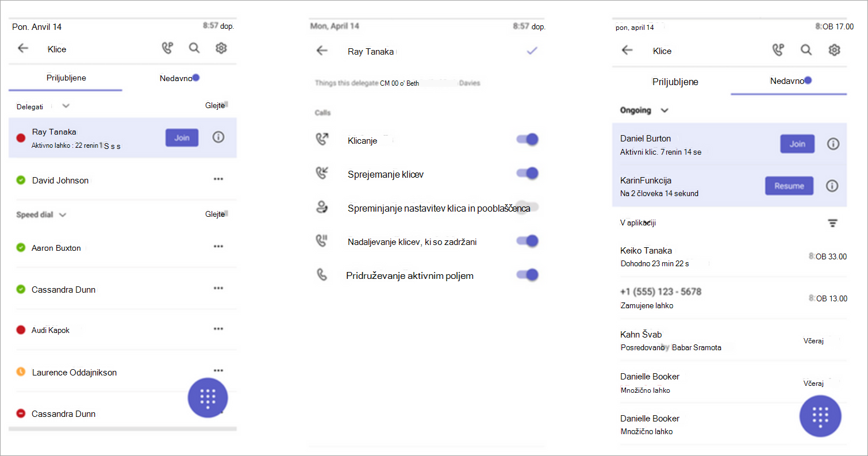Click the outgoing call icon beside Klicanje
Image resolution: width=868 pixels, height=456 pixels.
[x=322, y=139]
